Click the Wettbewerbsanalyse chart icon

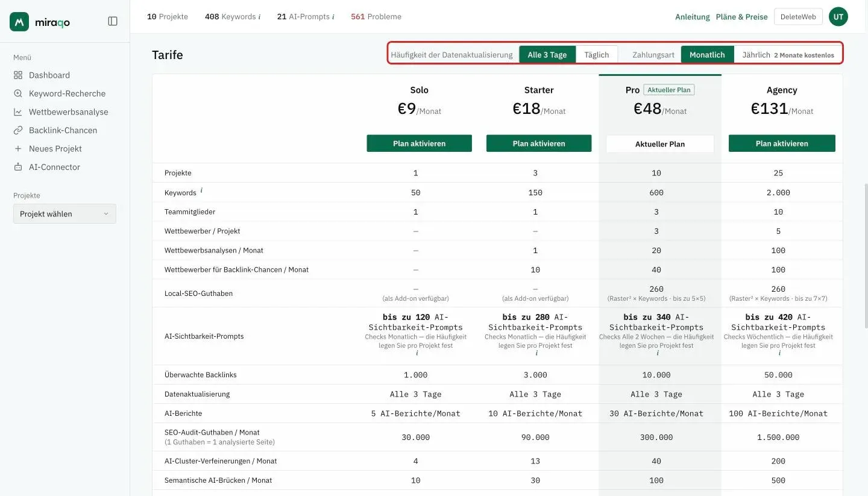pos(17,112)
